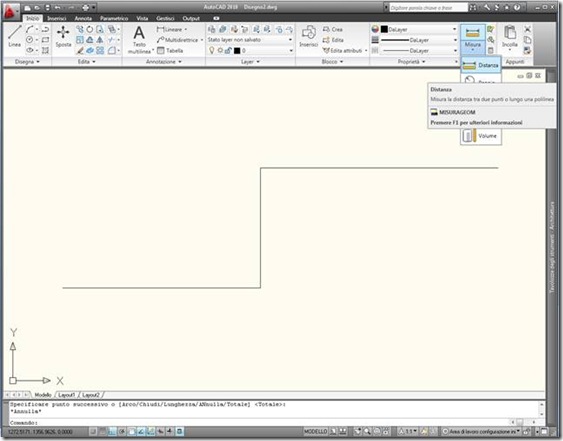Select the Volume measure option
Image resolution: width=563 pixels, height=441 pixels.
coord(480,136)
